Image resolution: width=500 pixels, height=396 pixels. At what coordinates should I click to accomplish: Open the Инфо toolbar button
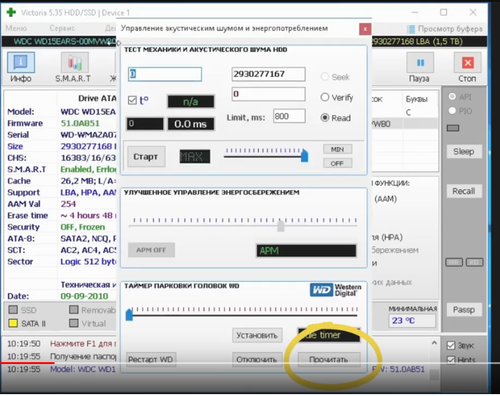(21, 68)
